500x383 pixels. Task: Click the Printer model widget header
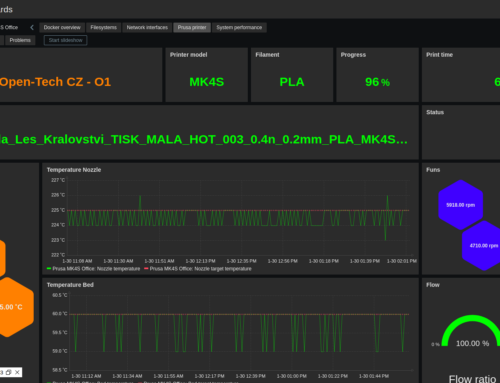coord(188,55)
